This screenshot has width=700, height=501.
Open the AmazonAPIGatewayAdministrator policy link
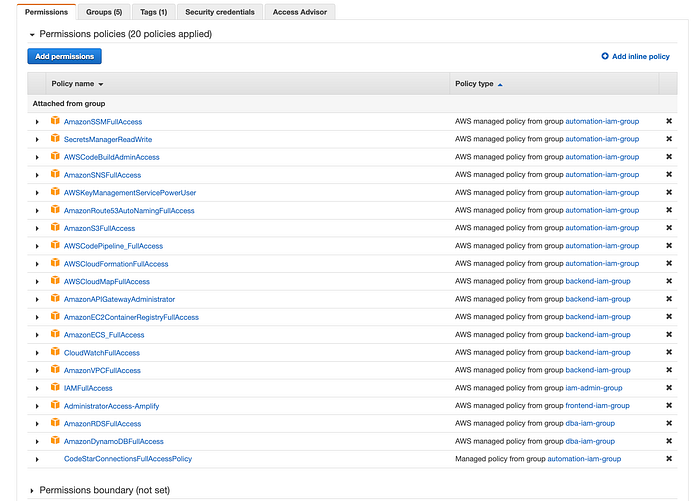119,299
